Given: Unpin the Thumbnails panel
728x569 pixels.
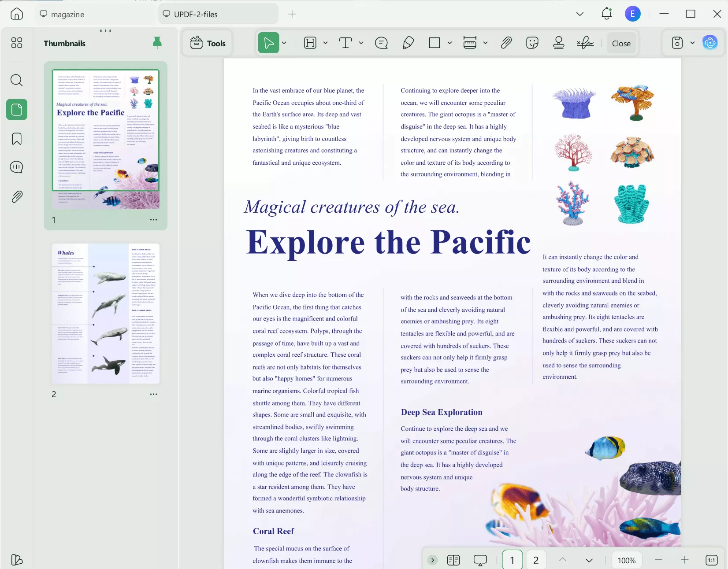Looking at the screenshot, I should click(x=157, y=43).
